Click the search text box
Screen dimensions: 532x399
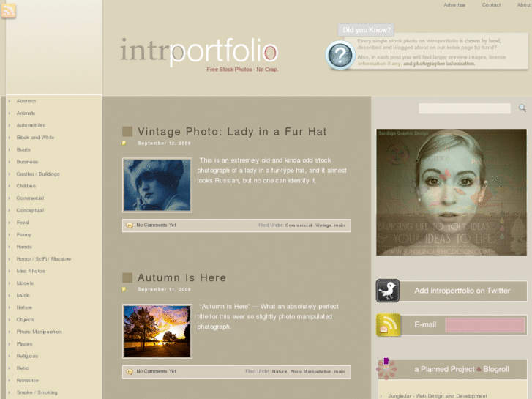point(465,108)
